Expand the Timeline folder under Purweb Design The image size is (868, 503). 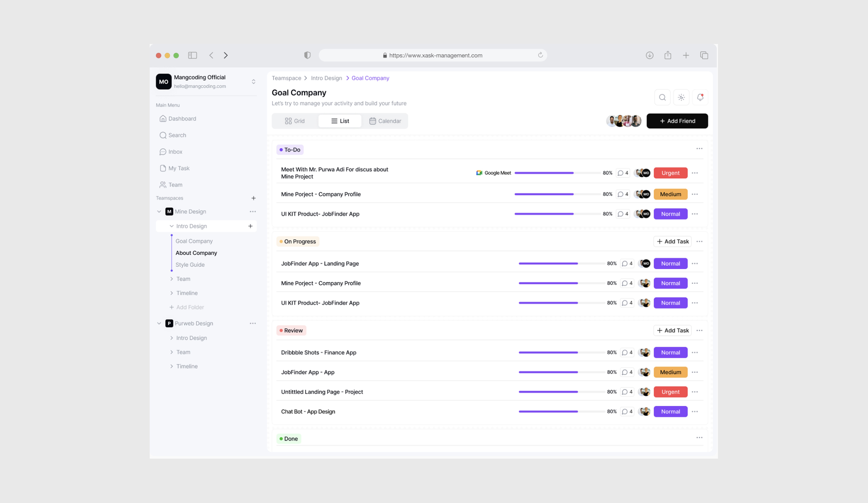172,366
